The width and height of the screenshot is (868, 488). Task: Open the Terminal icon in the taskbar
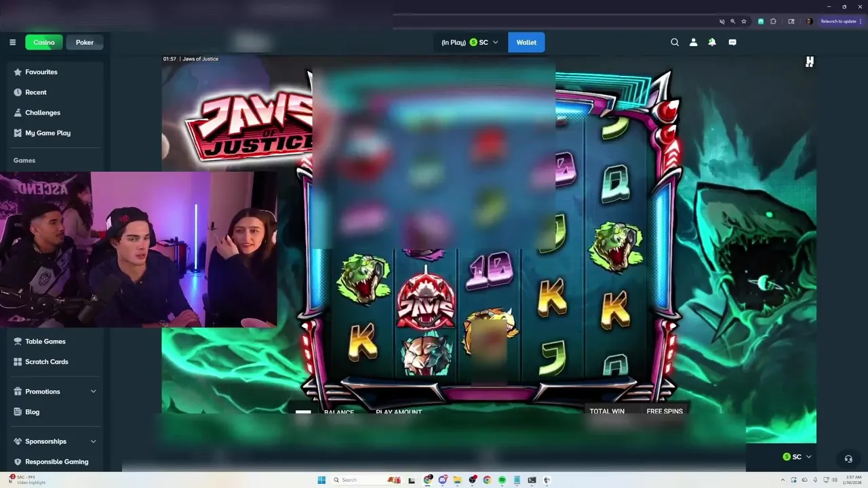[532, 480]
